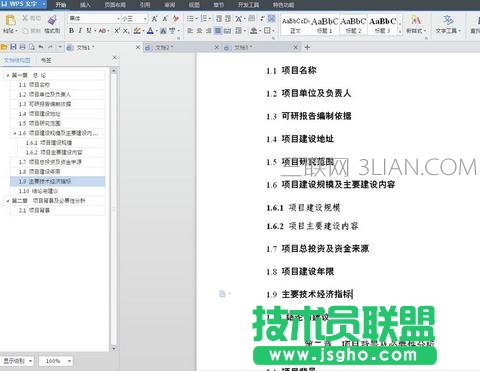Open the borders dropdown arrow

pyautogui.click(x=273, y=31)
